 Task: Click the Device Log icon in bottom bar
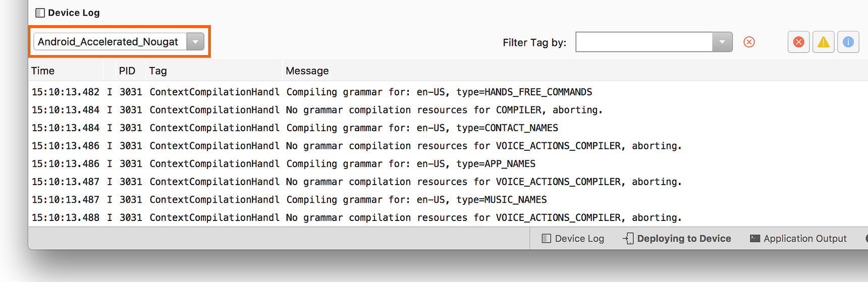point(546,239)
